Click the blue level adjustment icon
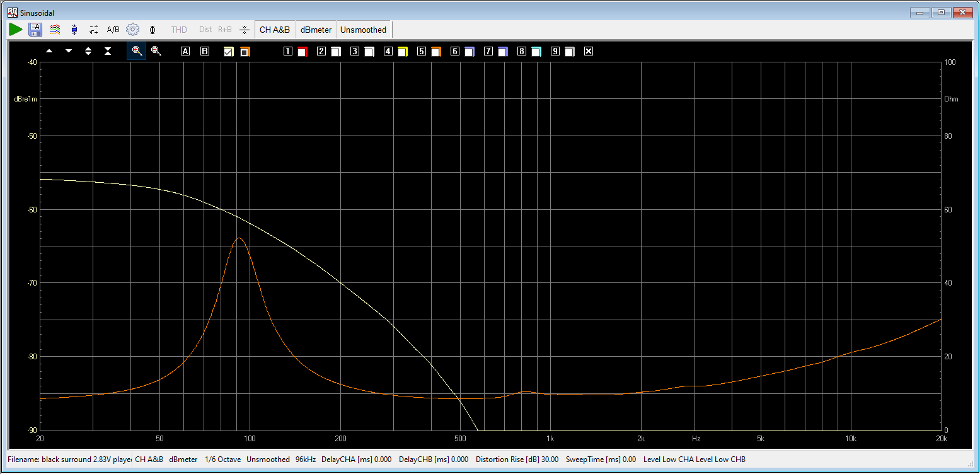Image resolution: width=980 pixels, height=474 pixels. (74, 29)
